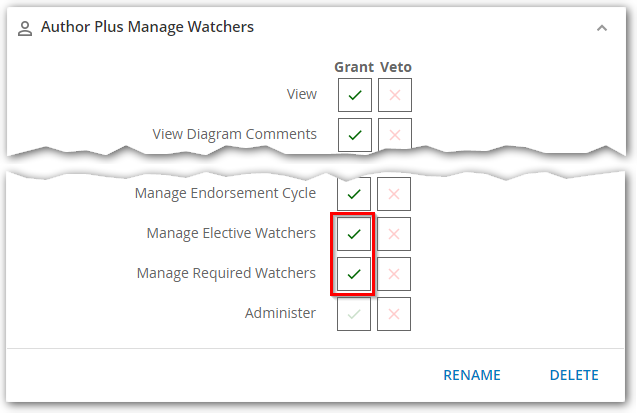Toggle Veto for Manage Elective Watchers
The image size is (639, 415).
click(394, 234)
